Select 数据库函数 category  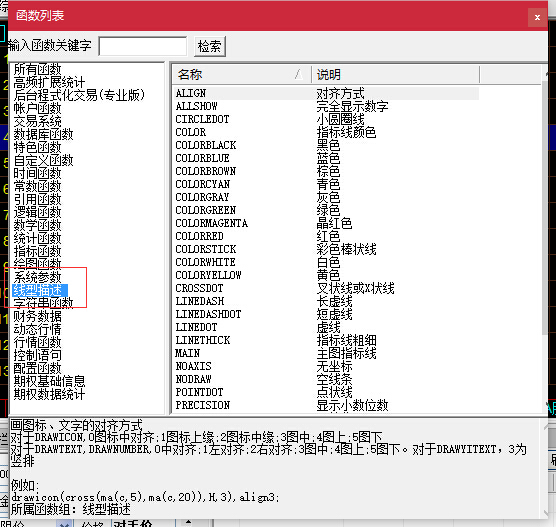click(x=43, y=134)
